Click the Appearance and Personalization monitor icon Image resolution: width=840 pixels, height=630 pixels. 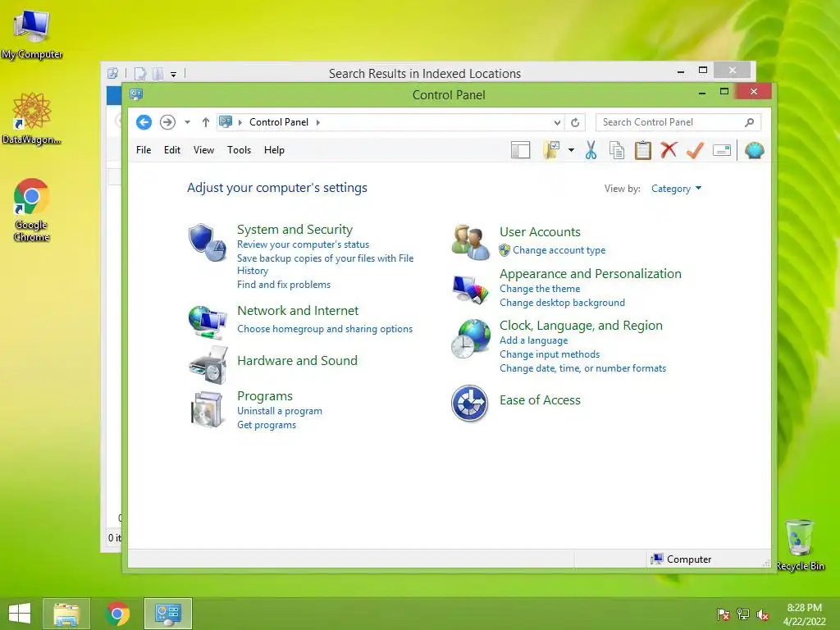tap(470, 290)
